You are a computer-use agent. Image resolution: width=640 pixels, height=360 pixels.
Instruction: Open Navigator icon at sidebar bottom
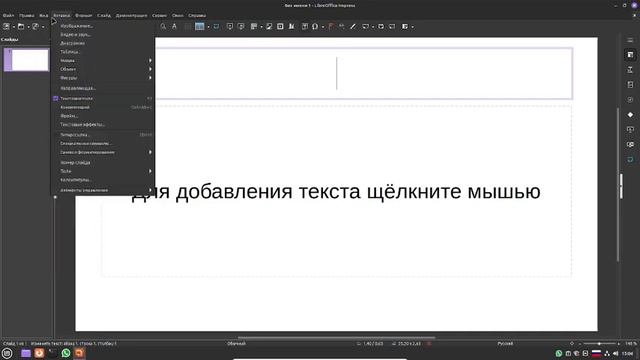point(630,160)
